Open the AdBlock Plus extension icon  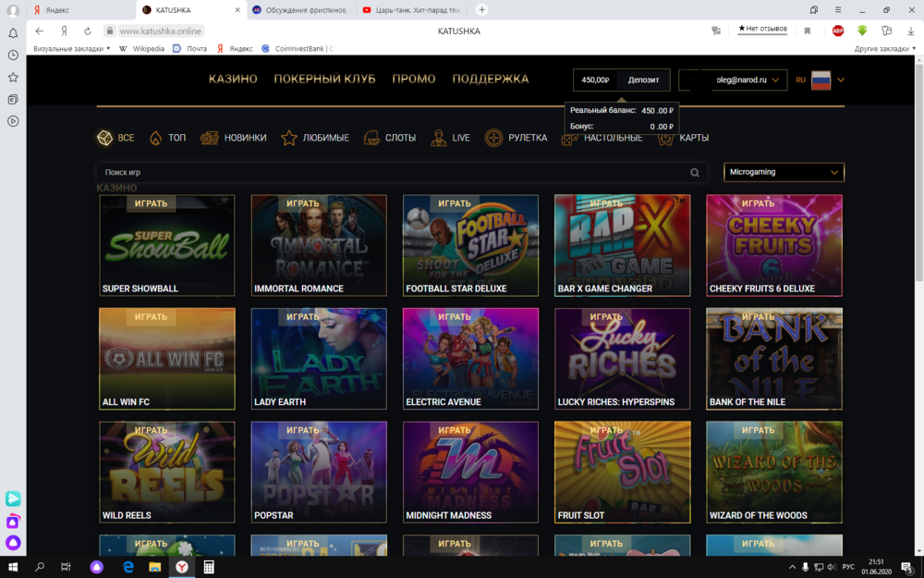[x=837, y=31]
